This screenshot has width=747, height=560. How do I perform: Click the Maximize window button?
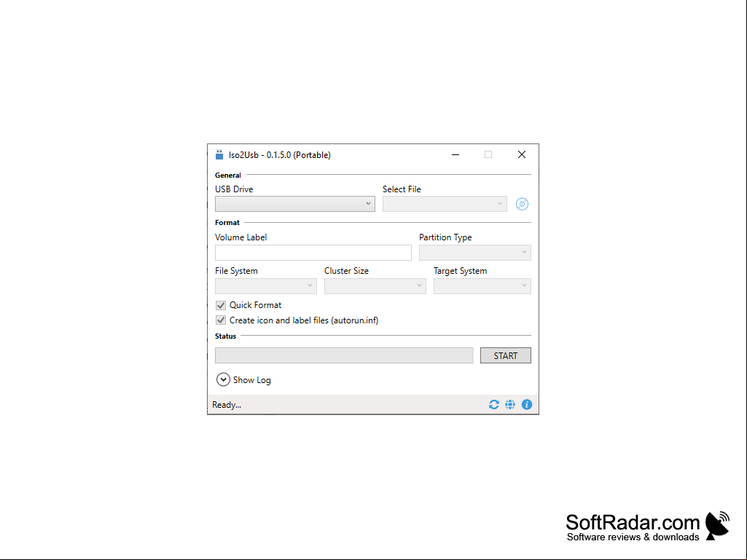click(488, 154)
